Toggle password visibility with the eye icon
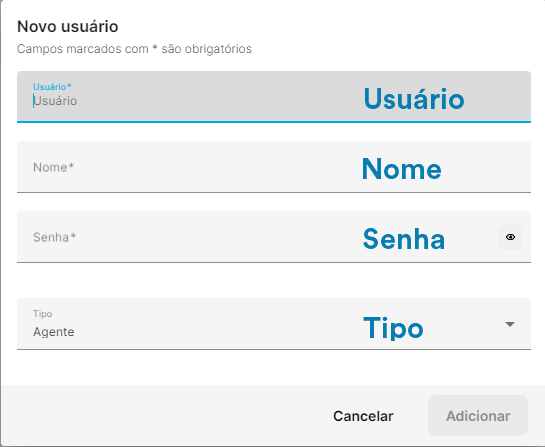Viewport: 545px width, 447px height. point(510,237)
